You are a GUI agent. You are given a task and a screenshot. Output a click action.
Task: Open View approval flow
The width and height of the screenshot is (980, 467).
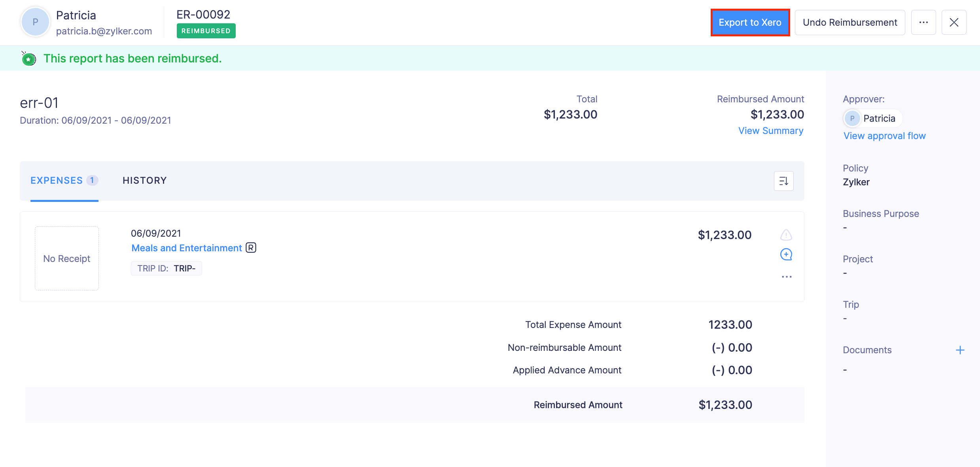[x=884, y=136]
